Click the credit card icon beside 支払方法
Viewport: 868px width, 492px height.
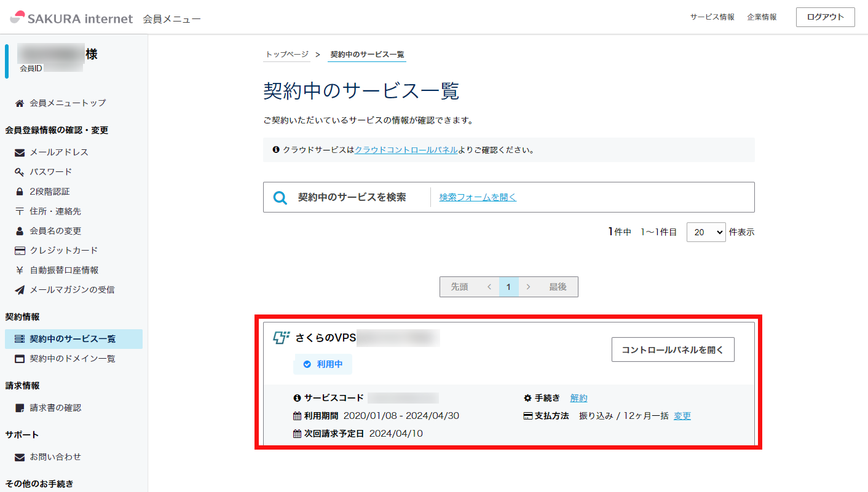click(527, 416)
